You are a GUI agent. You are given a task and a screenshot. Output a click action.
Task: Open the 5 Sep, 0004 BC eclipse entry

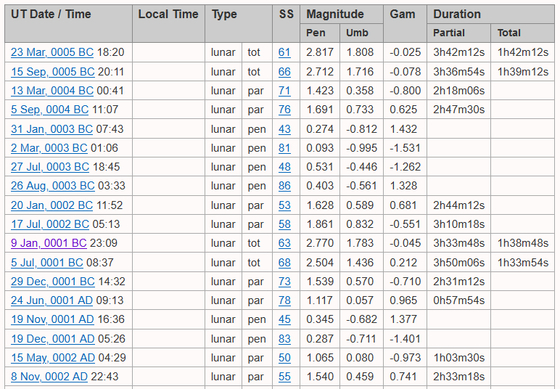point(50,109)
